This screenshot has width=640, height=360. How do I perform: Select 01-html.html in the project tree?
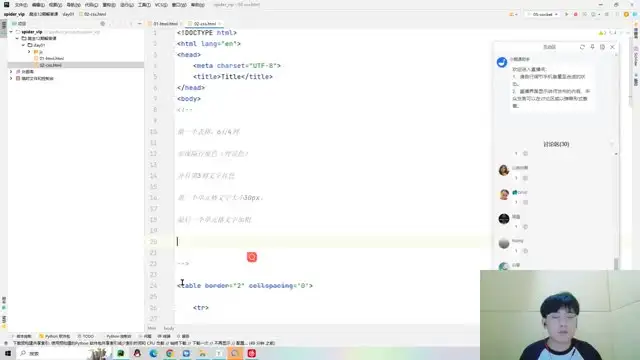pyautogui.click(x=51, y=58)
